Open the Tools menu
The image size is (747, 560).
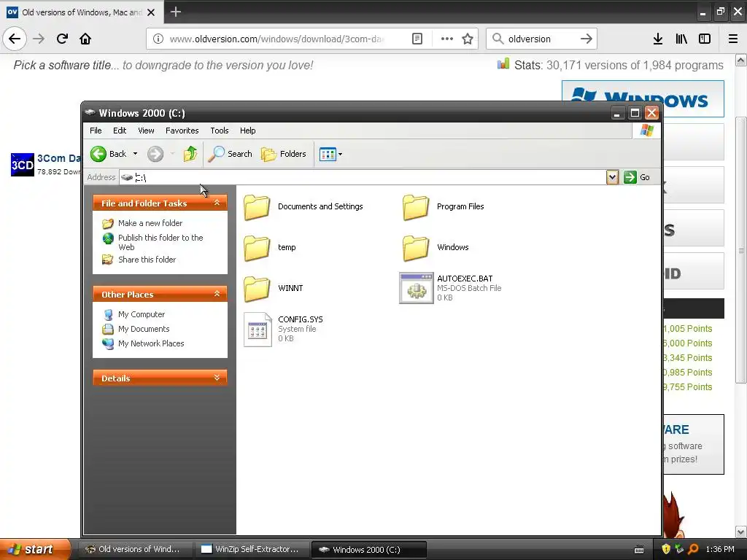[x=219, y=131]
